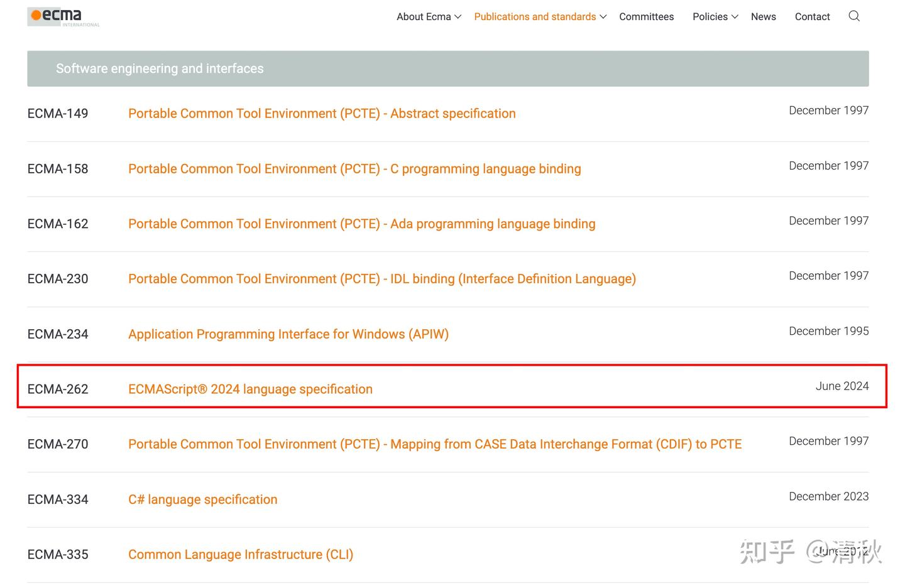
Task: Click the Software engineering and interfaces header
Action: tap(160, 68)
